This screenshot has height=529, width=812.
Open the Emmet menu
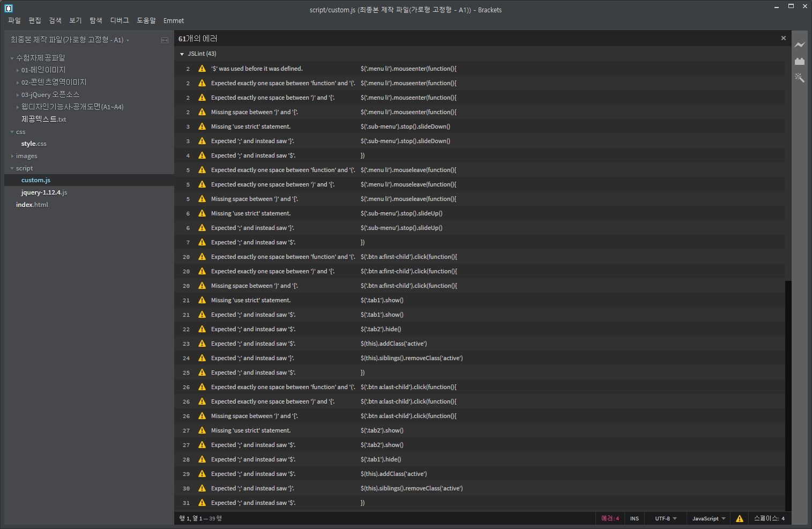173,21
